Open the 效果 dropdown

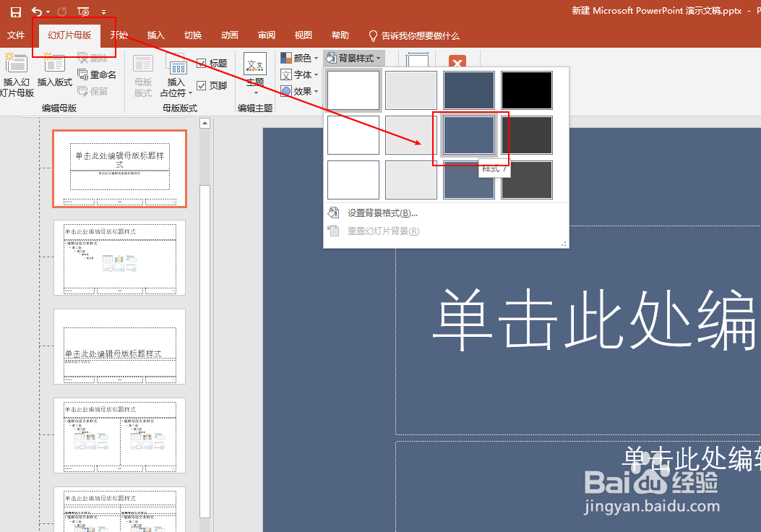point(299,91)
